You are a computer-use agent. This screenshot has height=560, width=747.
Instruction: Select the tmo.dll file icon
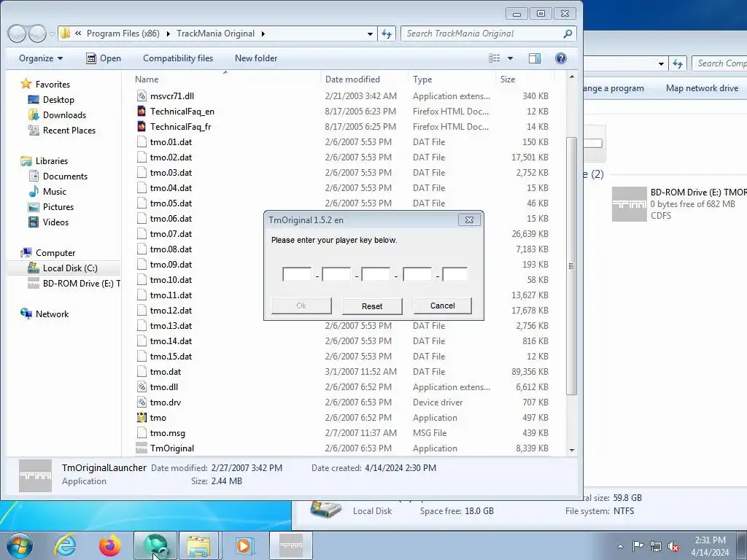point(142,387)
